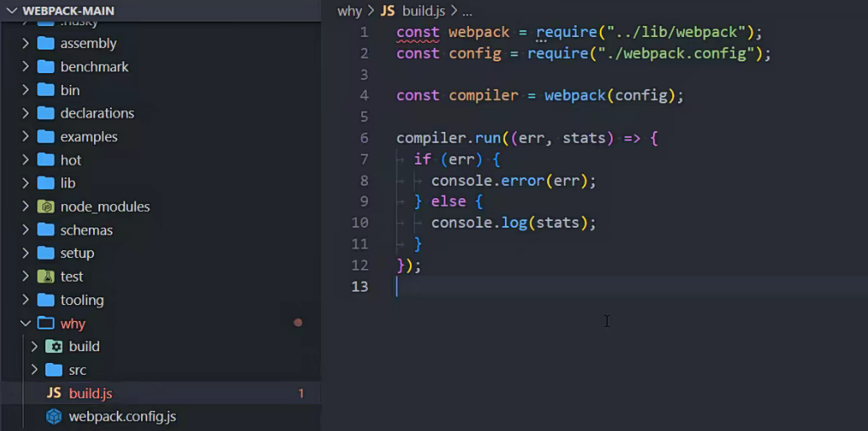Image resolution: width=868 pixels, height=431 pixels.
Task: Open webpack.config.js from the explorer
Action: (122, 417)
